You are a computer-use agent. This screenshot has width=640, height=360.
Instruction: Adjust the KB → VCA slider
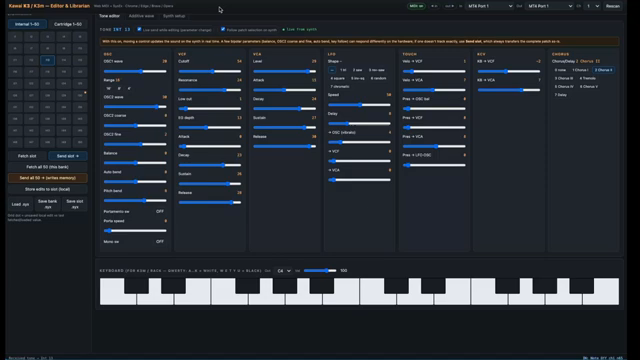tap(509, 90)
